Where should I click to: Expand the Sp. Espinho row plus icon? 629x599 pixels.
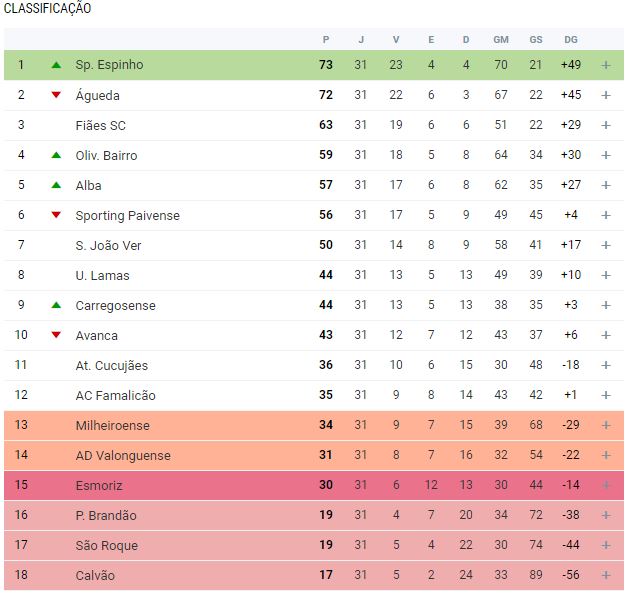(x=605, y=65)
